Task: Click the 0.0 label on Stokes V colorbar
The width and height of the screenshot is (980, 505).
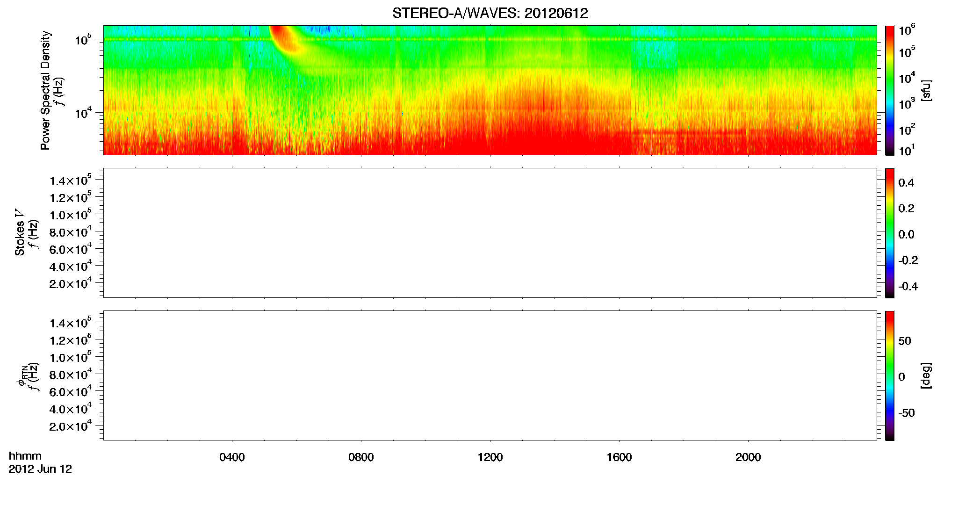Action: click(906, 235)
